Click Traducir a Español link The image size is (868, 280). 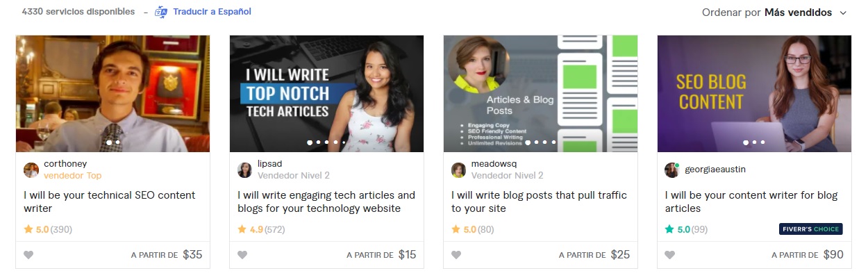pos(212,12)
